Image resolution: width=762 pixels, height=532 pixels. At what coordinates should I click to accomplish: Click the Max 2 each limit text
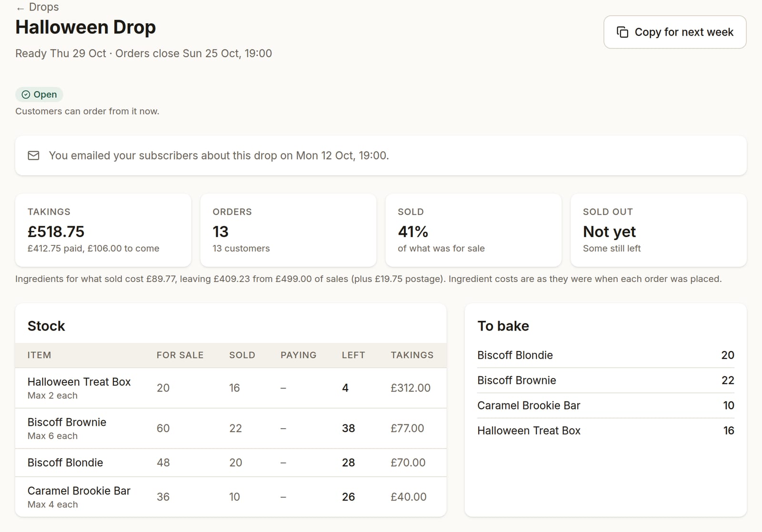pyautogui.click(x=52, y=395)
